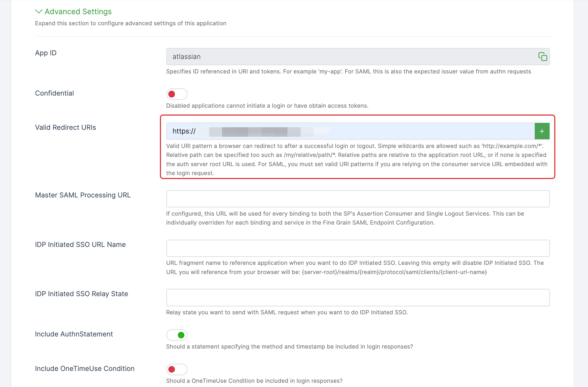Click the 'Confidential' label
The height and width of the screenshot is (387, 588).
tap(55, 93)
